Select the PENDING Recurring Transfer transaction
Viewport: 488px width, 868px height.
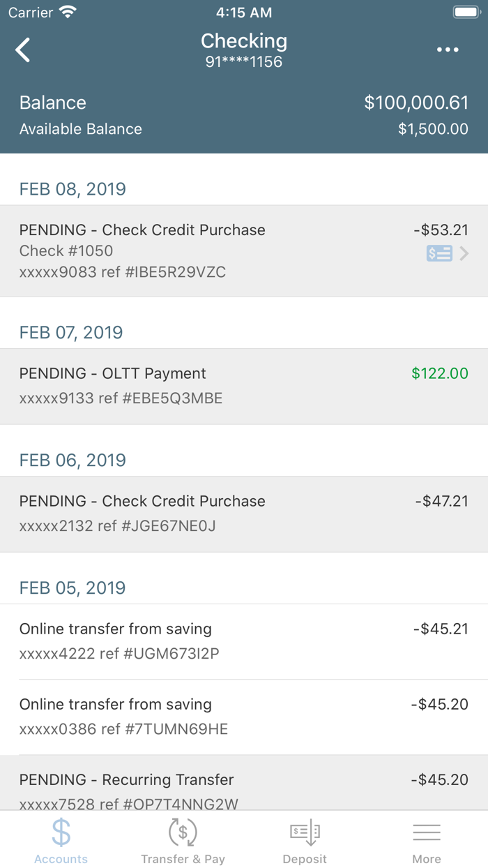click(244, 791)
